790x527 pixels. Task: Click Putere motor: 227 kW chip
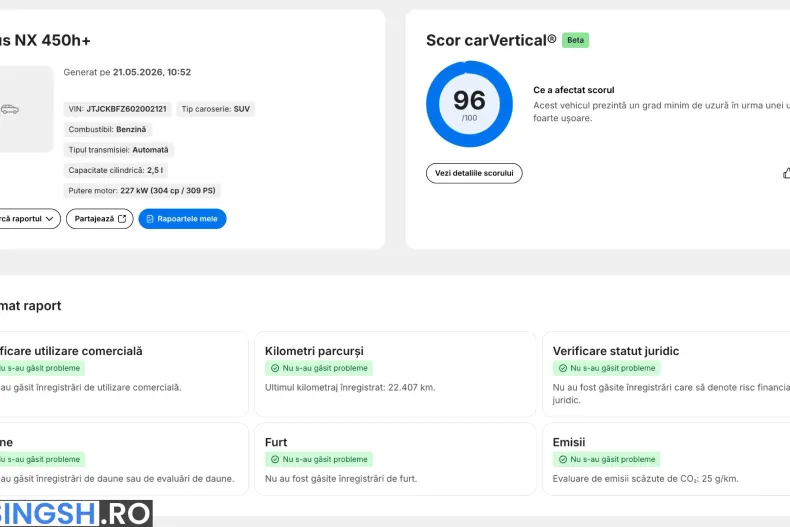142,190
